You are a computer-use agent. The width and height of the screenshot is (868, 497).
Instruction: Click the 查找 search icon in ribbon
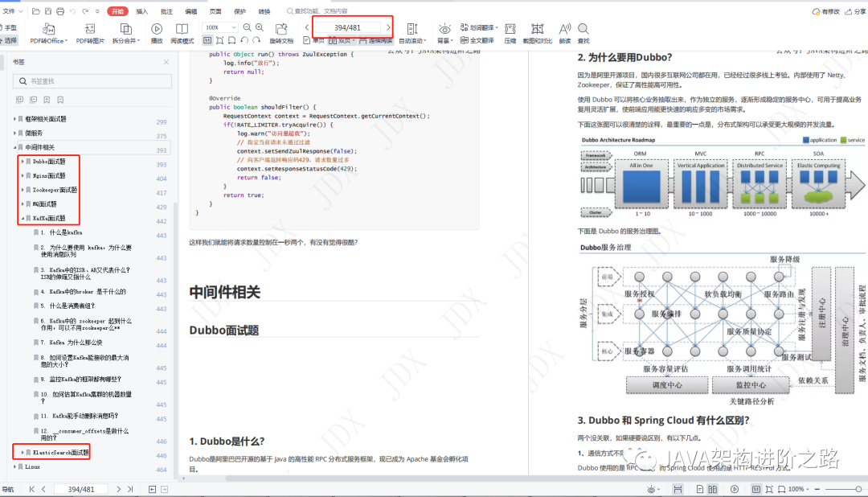(583, 29)
